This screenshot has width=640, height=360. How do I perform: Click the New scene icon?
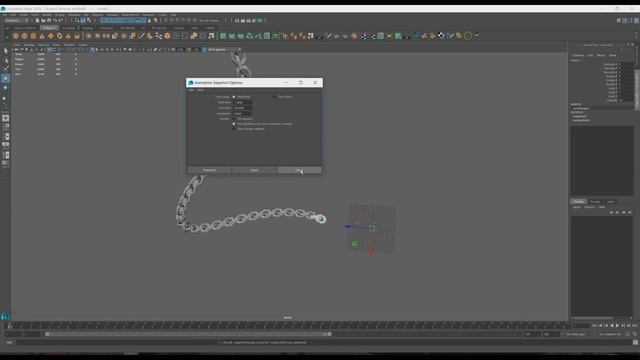point(37,20)
